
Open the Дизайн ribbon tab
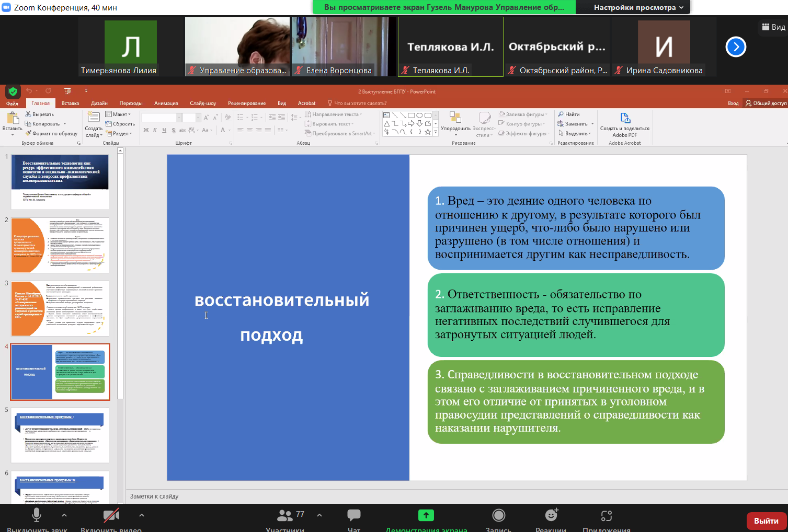click(x=99, y=103)
